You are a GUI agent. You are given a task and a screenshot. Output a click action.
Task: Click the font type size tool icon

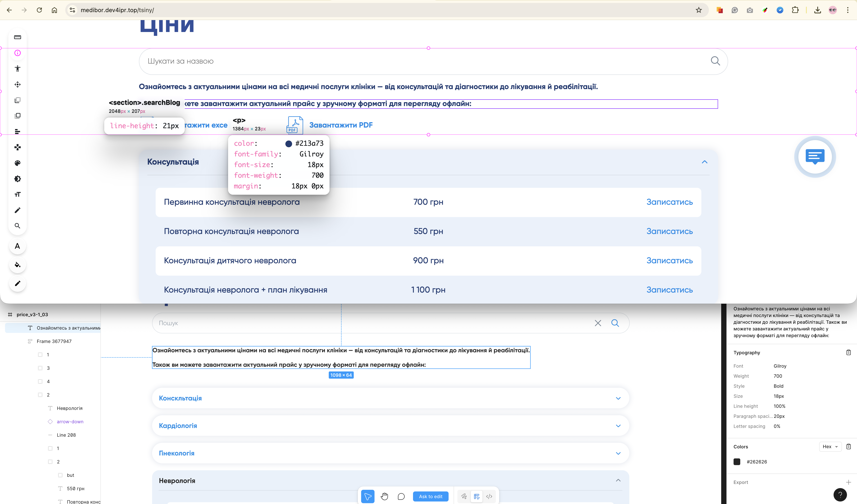[17, 194]
